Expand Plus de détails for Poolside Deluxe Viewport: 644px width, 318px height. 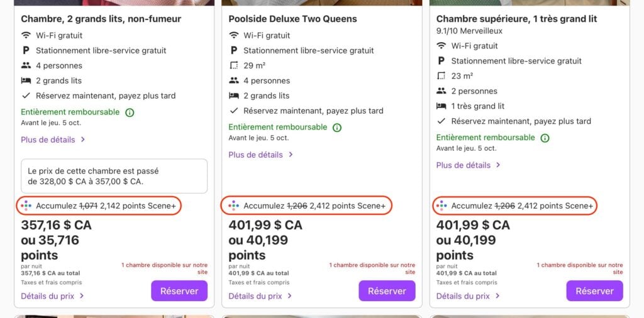pos(260,155)
